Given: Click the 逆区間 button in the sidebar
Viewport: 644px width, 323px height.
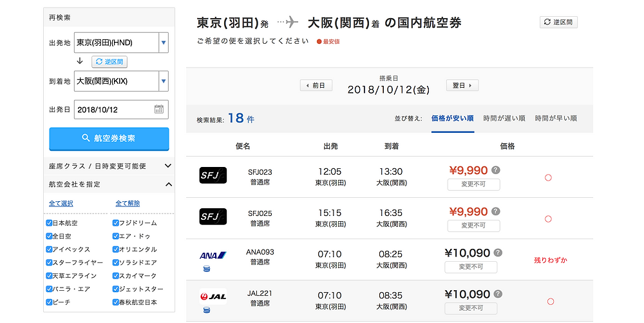Looking at the screenshot, I should (x=109, y=62).
